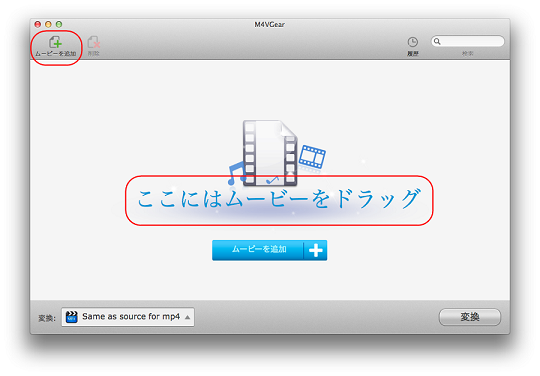Open the Same as source for mp4 dropdown

pos(128,317)
